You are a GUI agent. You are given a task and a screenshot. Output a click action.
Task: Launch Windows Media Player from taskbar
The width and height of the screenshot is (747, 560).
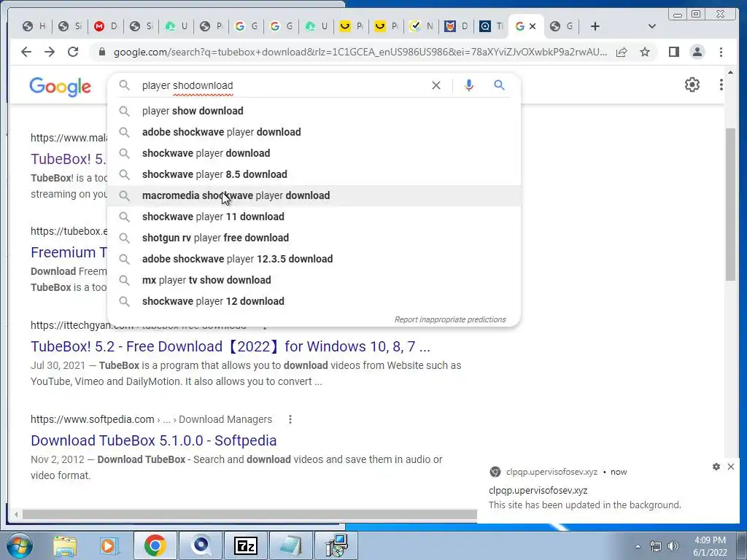coord(109,545)
